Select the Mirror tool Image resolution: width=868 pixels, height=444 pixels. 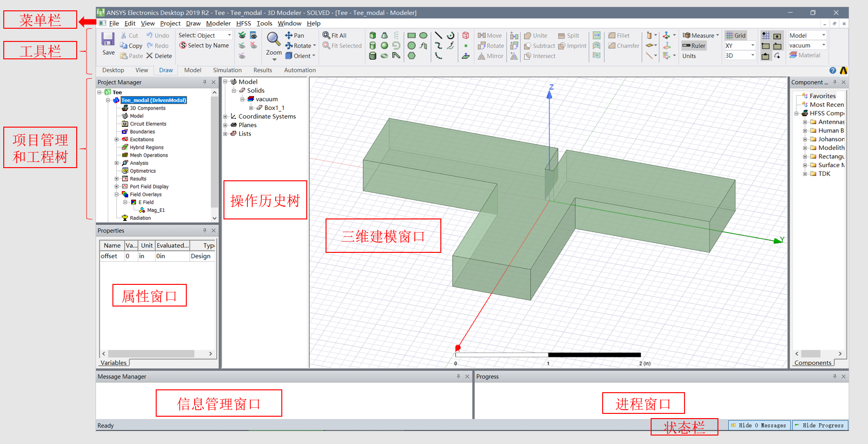(x=491, y=56)
